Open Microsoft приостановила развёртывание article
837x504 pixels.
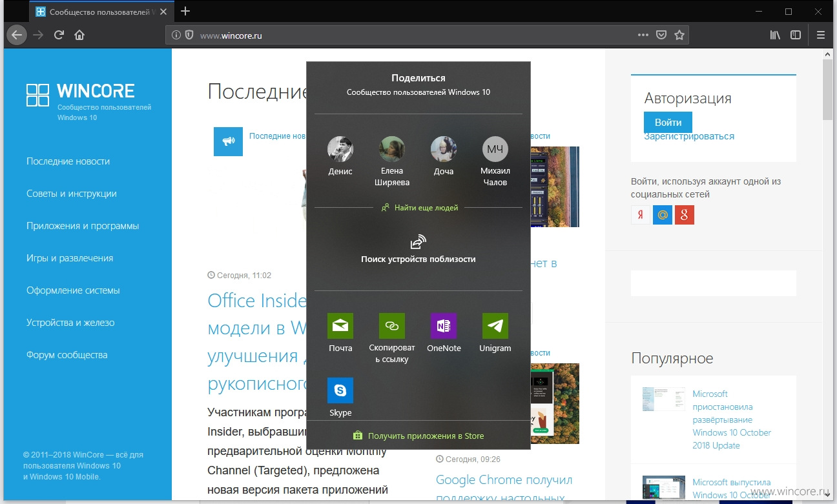tap(732, 419)
